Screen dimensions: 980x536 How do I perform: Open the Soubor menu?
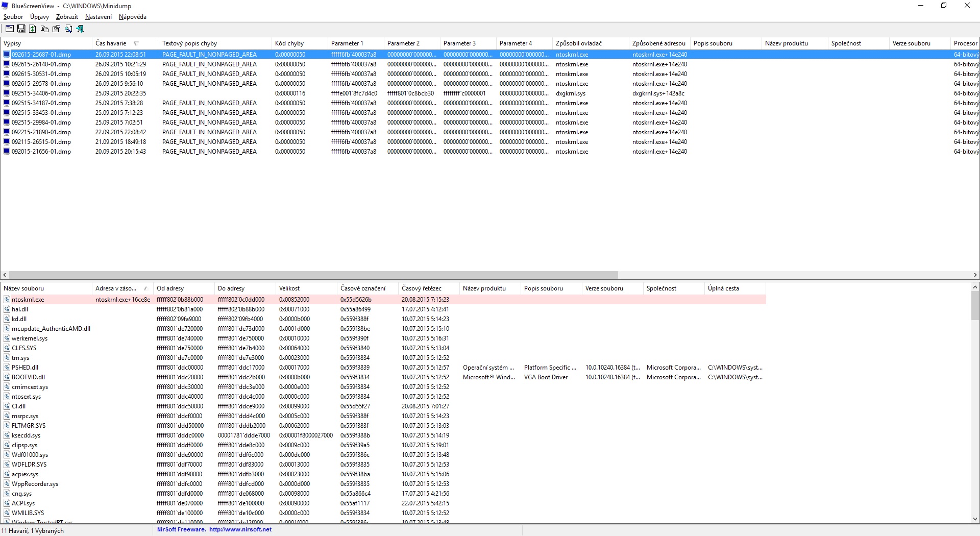(x=13, y=17)
